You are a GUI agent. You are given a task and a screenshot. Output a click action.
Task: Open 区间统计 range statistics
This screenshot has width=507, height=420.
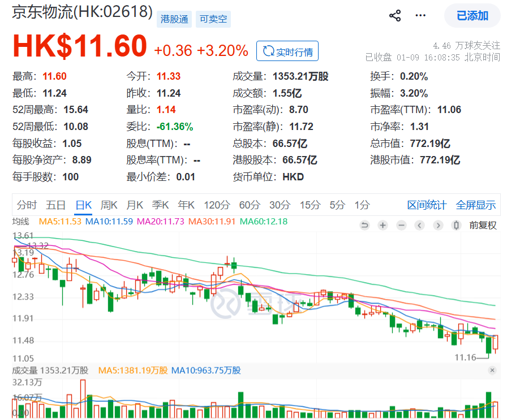tap(427, 205)
